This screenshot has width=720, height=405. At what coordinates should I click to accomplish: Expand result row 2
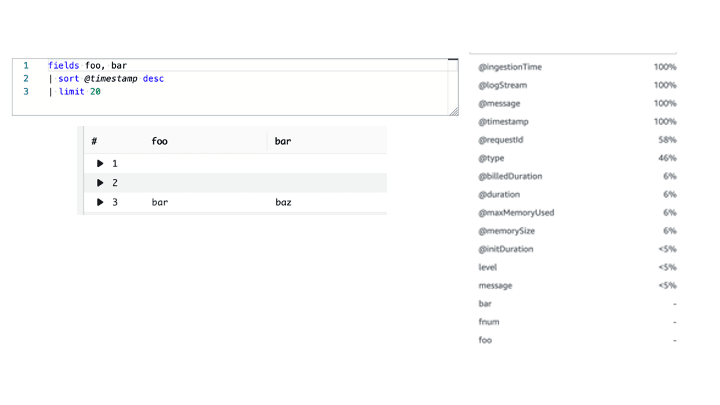(100, 183)
